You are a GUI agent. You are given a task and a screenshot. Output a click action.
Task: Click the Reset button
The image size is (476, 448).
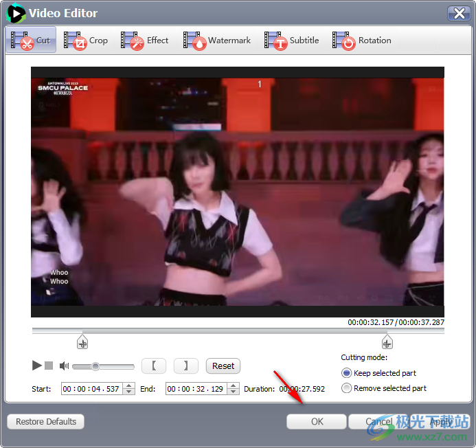tap(223, 366)
